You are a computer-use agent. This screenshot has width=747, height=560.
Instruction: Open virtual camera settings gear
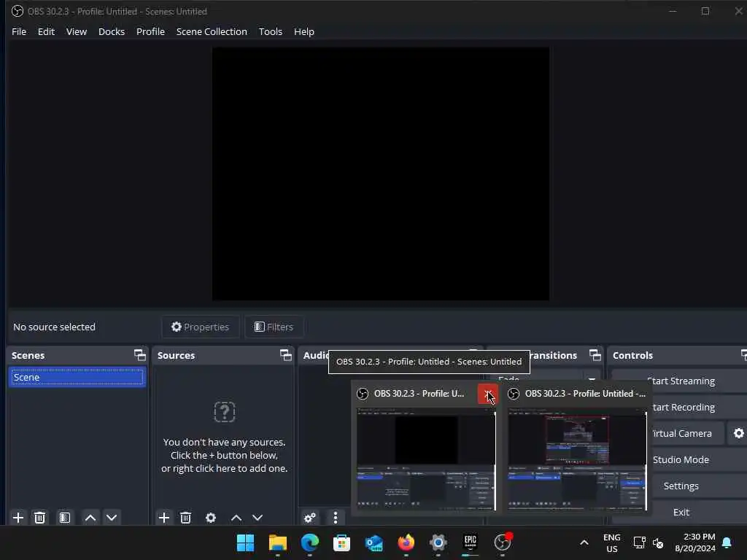(x=738, y=433)
